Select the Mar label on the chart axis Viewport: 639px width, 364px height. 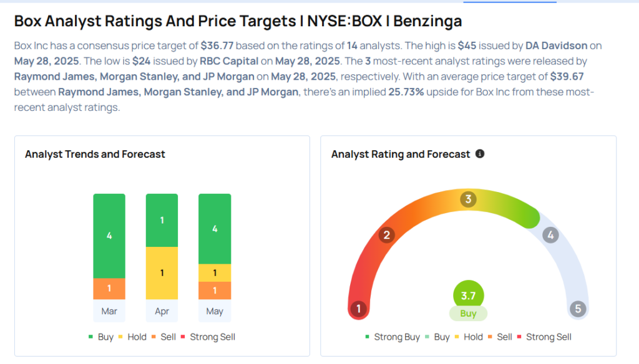(x=109, y=311)
